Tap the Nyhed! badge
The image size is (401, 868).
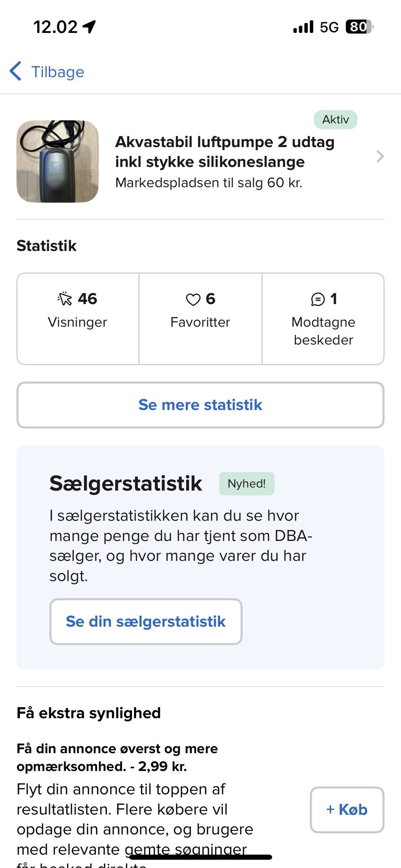pyautogui.click(x=247, y=484)
